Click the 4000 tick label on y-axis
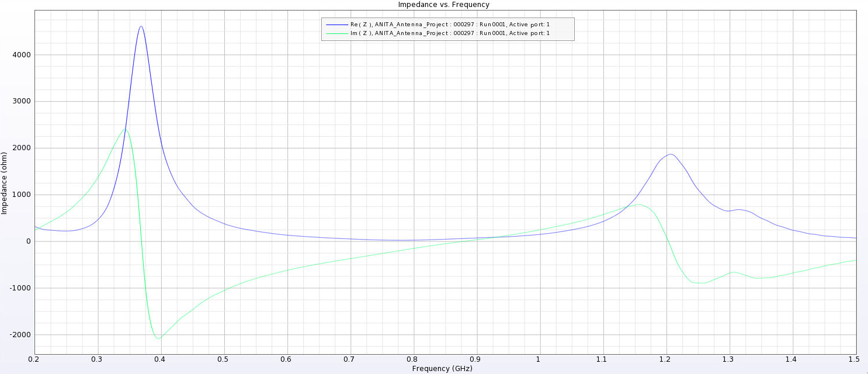 [x=23, y=55]
